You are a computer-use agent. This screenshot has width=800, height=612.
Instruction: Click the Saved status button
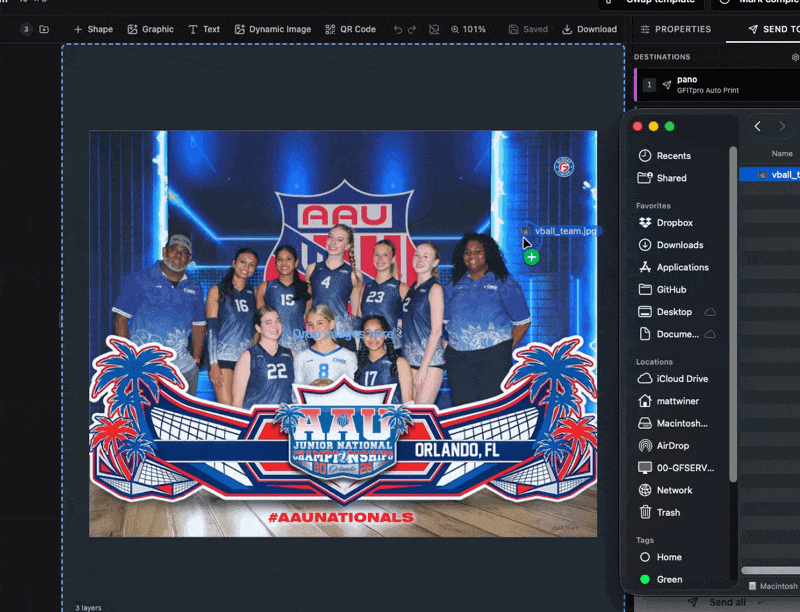click(529, 30)
